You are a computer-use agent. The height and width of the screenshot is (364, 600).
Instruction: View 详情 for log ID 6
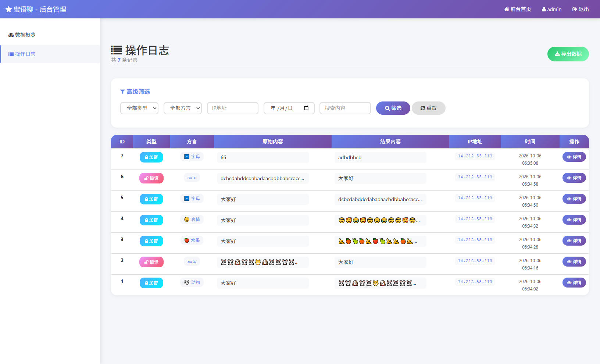click(574, 178)
